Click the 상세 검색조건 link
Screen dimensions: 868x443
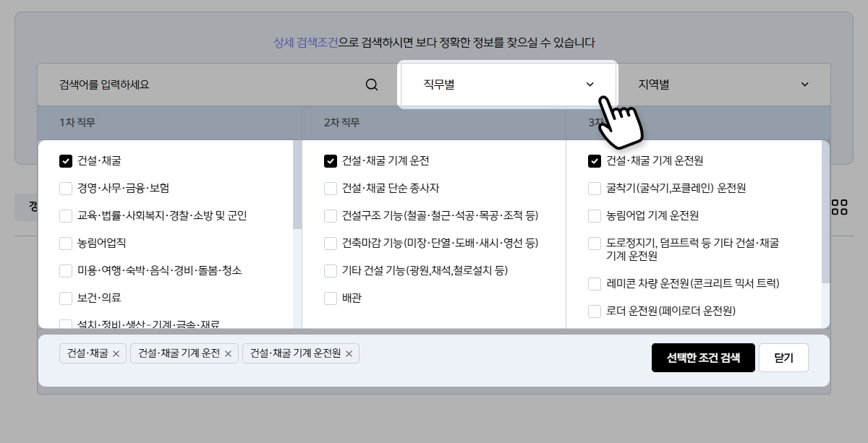pyautogui.click(x=305, y=43)
